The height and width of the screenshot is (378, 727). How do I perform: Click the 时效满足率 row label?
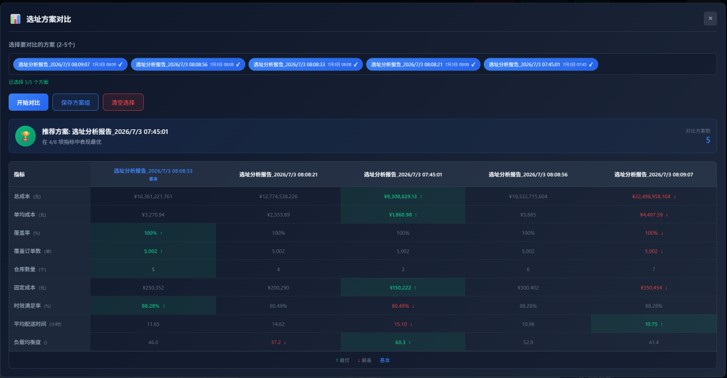coord(32,306)
